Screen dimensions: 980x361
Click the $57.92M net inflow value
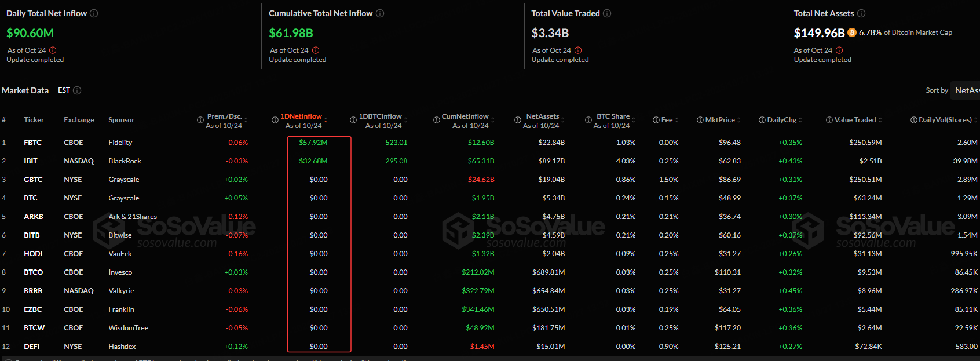tap(313, 143)
